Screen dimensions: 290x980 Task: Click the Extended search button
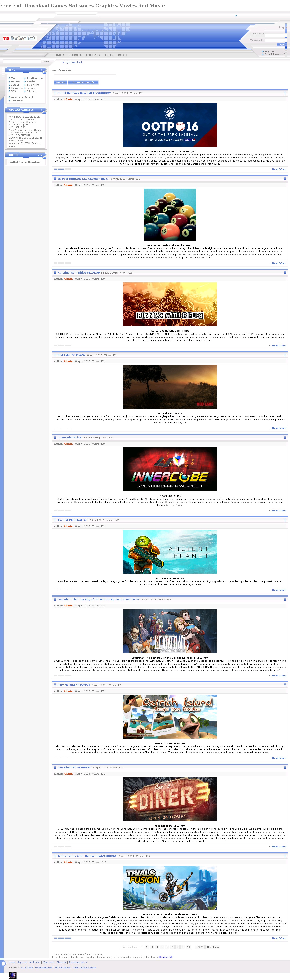point(83,82)
